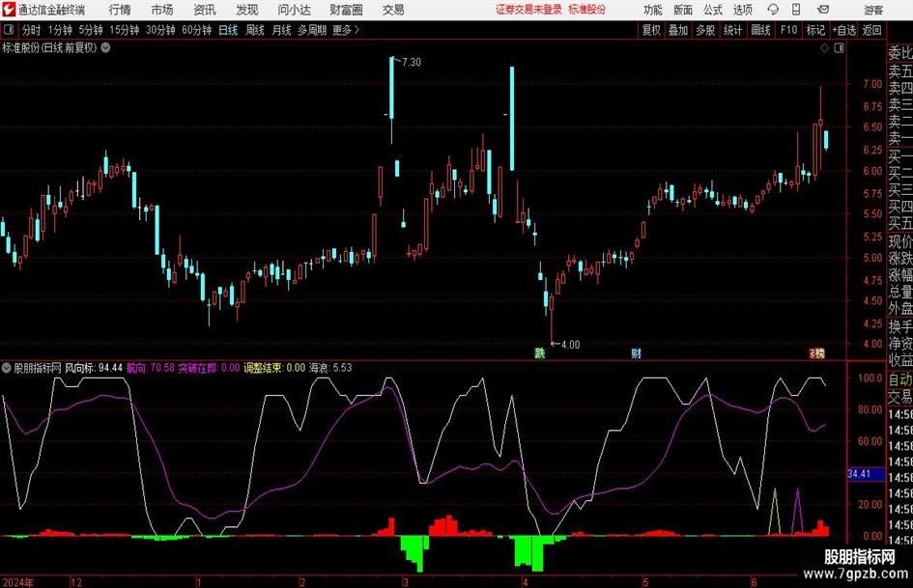Switch to 分时 chart period
913x588 pixels.
tap(31, 30)
